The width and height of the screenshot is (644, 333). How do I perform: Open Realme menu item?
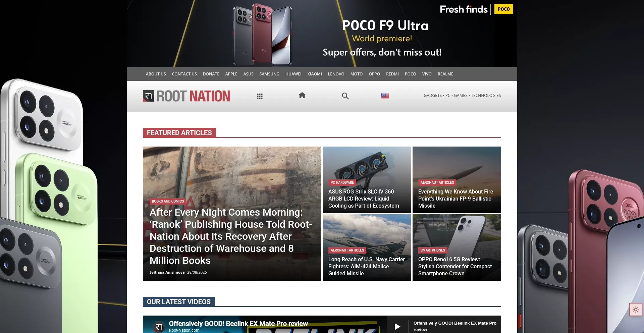(x=445, y=74)
